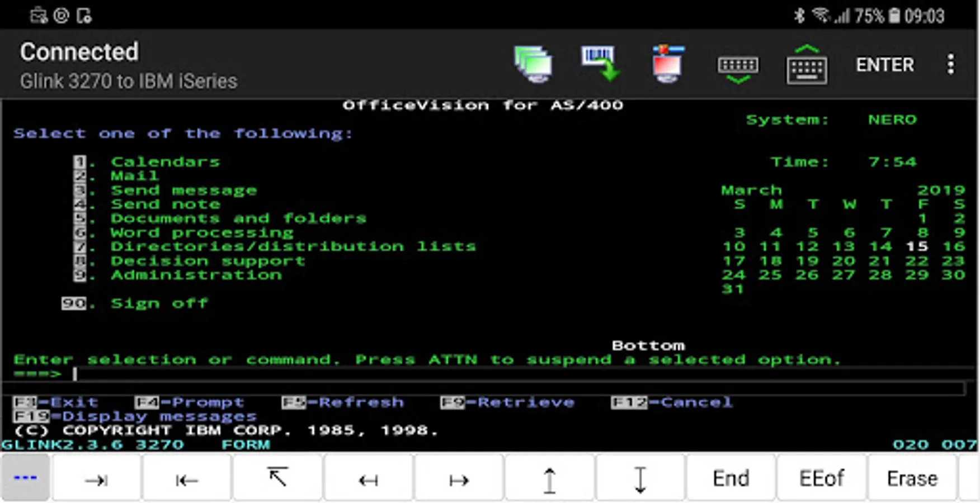The height and width of the screenshot is (503, 980).
Task: Tap the Erase key
Action: pyautogui.click(x=912, y=478)
